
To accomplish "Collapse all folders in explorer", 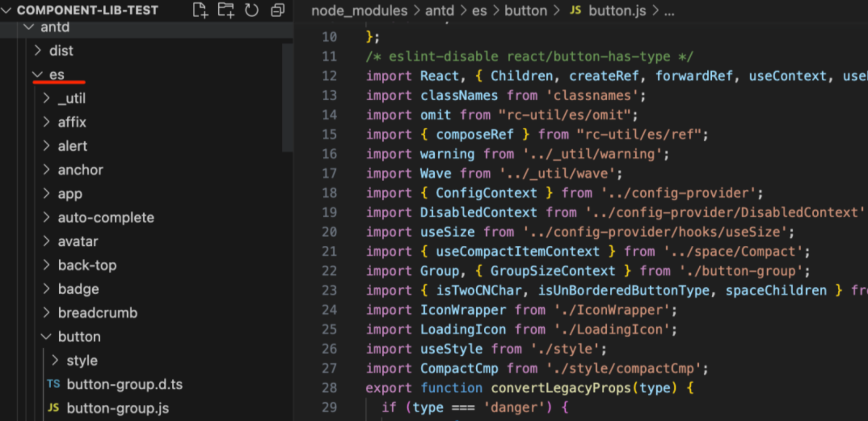I will [x=277, y=10].
